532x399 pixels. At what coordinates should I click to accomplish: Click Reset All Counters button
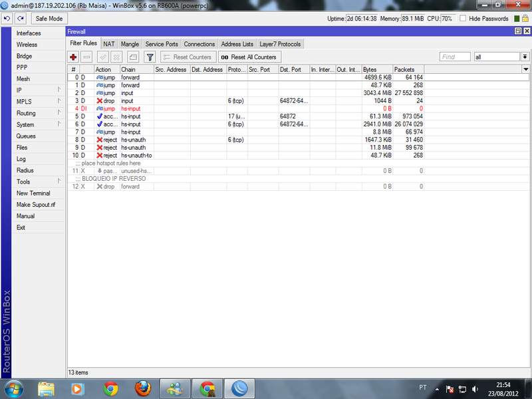(x=249, y=57)
